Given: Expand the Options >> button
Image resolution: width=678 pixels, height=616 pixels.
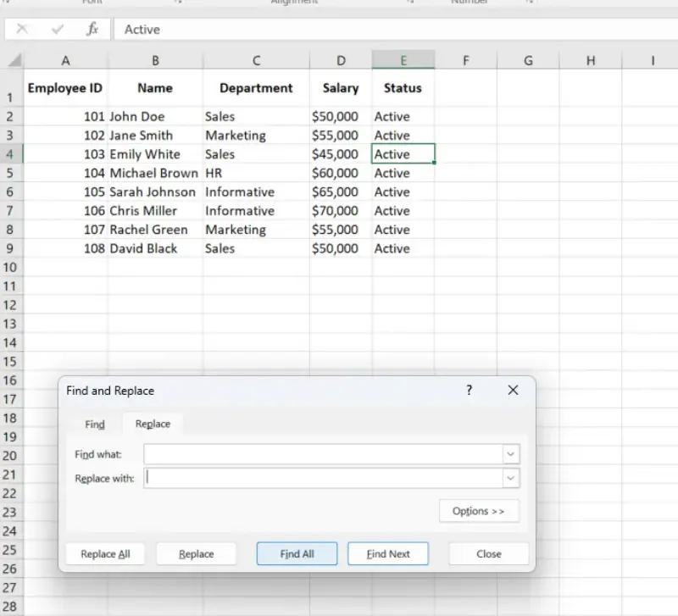Looking at the screenshot, I should click(479, 511).
